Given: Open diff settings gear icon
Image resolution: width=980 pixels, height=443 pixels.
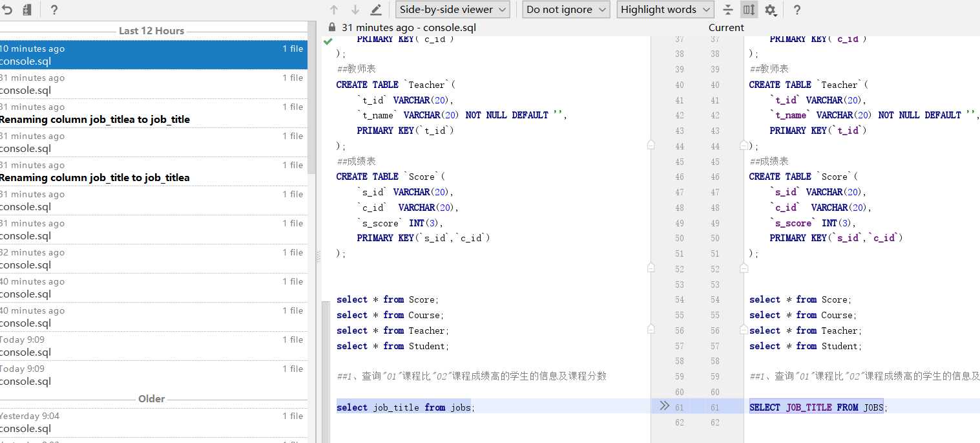Looking at the screenshot, I should coord(771,10).
